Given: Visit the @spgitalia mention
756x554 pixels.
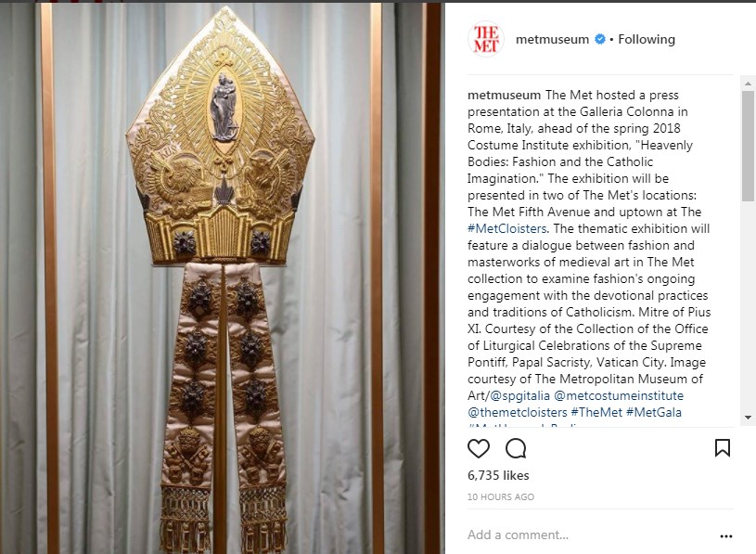Looking at the screenshot, I should click(519, 396).
